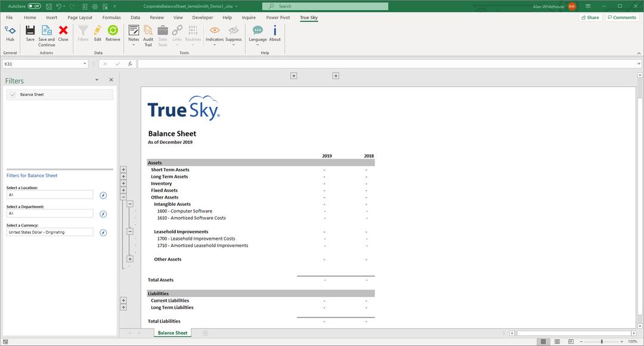Expand the Short Term Assets row group
The image size is (644, 346).
[123, 169]
